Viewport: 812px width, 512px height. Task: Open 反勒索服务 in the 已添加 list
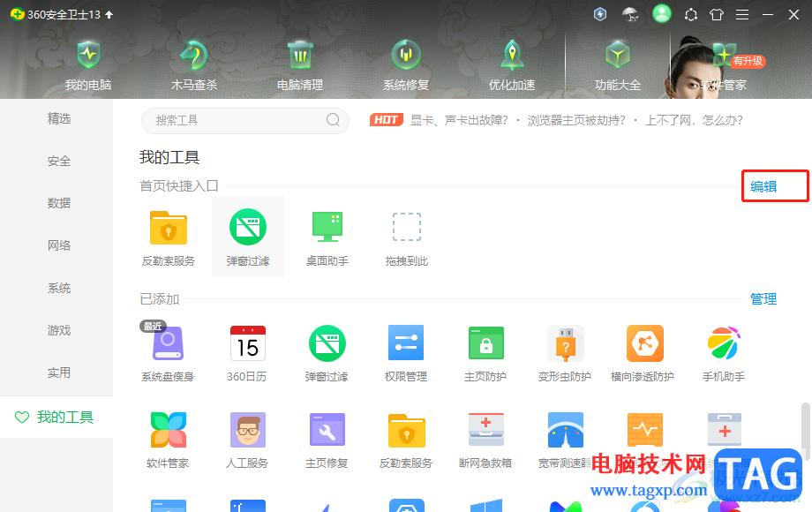tap(406, 440)
